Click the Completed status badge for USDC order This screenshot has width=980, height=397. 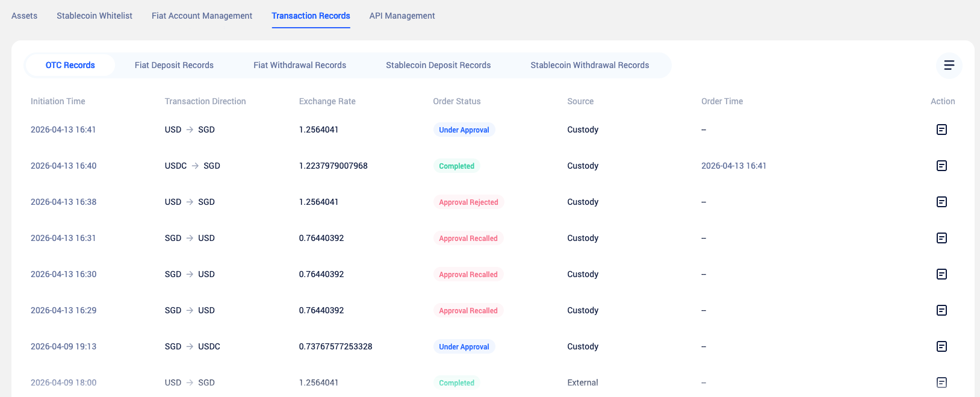coord(456,166)
